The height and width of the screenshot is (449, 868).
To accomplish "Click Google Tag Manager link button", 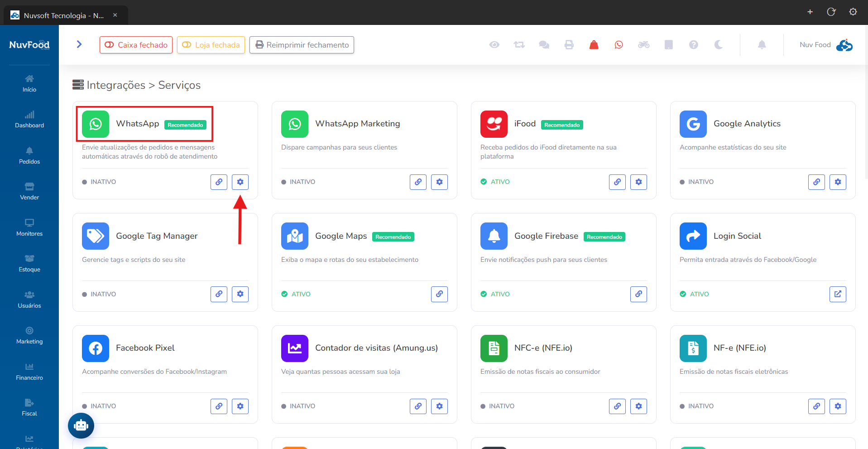I will pyautogui.click(x=219, y=294).
